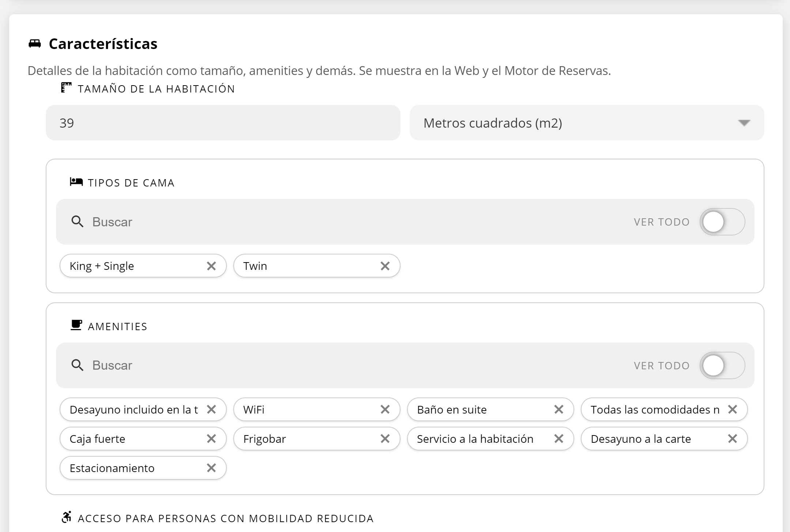This screenshot has height=532, width=790.
Task: Remove the Caja fuerte amenity chip
Action: (x=211, y=438)
